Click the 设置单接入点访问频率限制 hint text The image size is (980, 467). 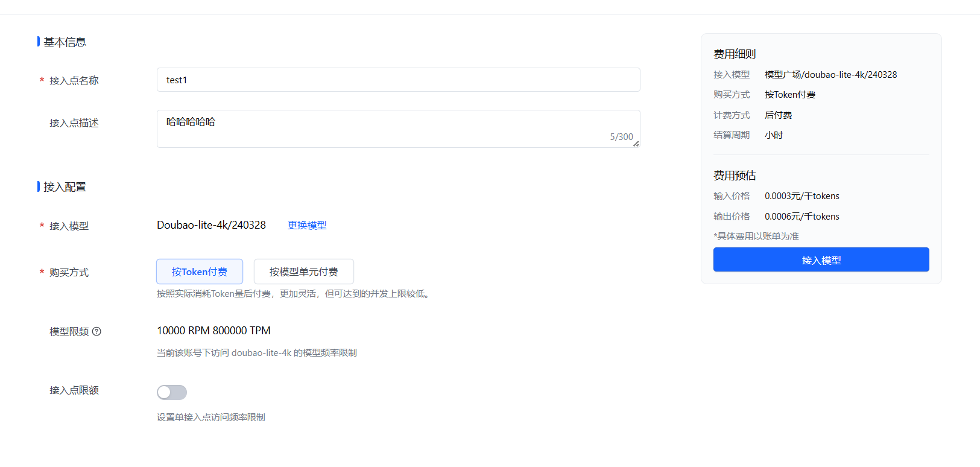211,418
